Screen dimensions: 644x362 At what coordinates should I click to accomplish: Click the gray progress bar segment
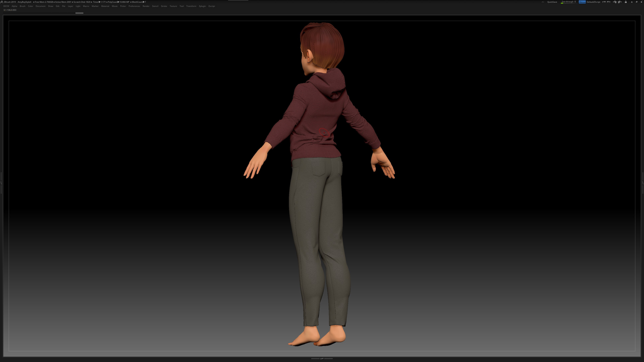[x=79, y=13]
